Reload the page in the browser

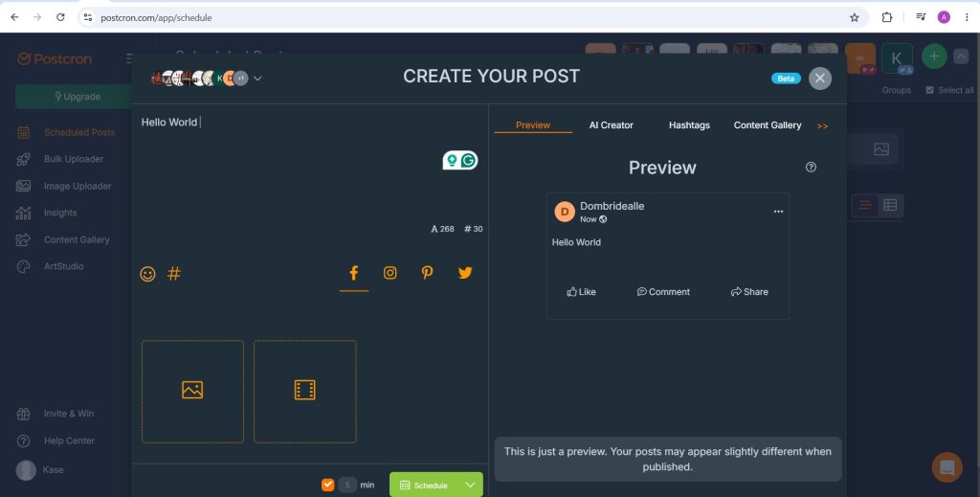[60, 17]
